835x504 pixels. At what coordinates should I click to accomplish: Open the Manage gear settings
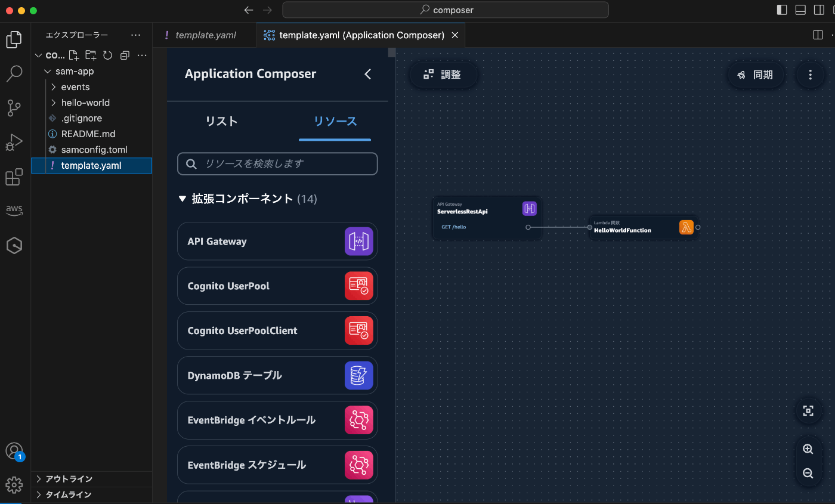point(14,484)
